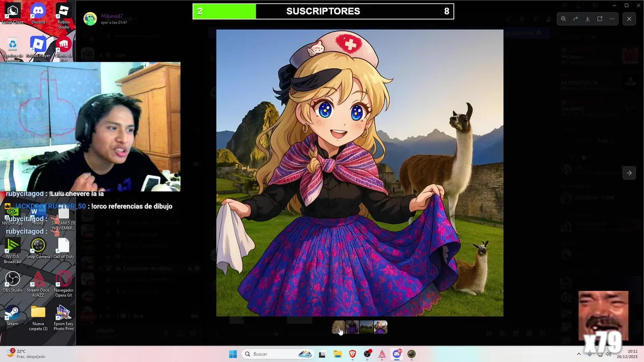Image resolution: width=644 pixels, height=362 pixels.
Task: Open Roblox Player desktop shortcut
Action: click(x=38, y=48)
